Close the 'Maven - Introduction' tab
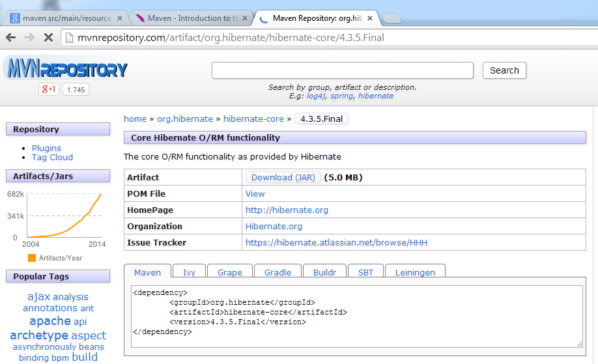Image resolution: width=598 pixels, height=364 pixels. coord(245,18)
